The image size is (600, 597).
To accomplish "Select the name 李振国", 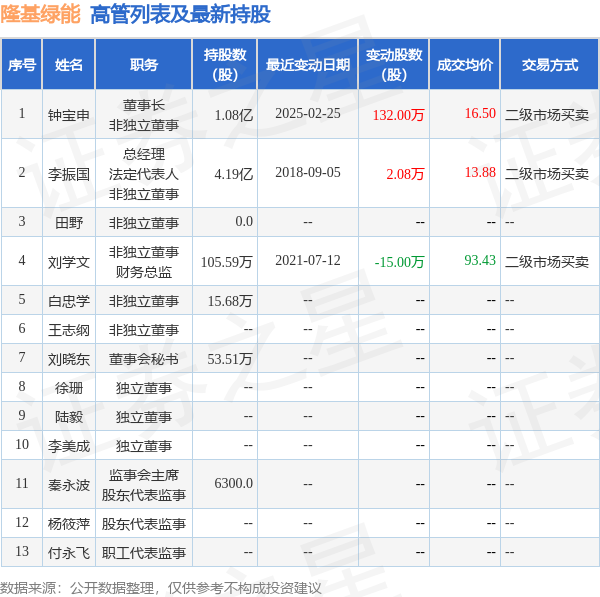I will [69, 174].
